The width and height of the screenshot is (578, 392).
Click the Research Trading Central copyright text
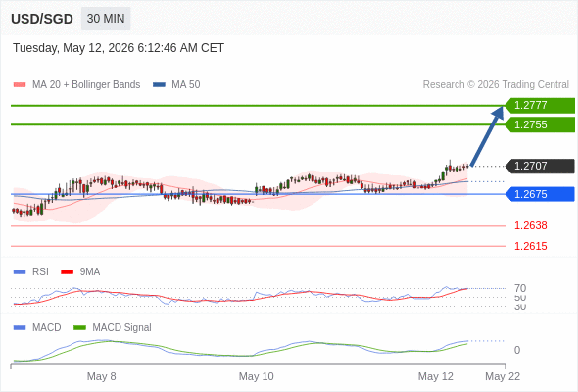click(x=496, y=85)
